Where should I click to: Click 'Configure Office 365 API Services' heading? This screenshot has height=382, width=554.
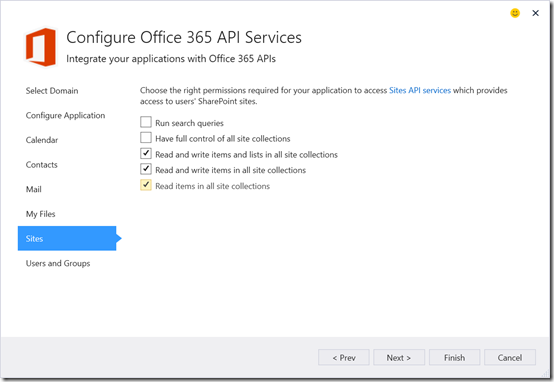tap(184, 37)
